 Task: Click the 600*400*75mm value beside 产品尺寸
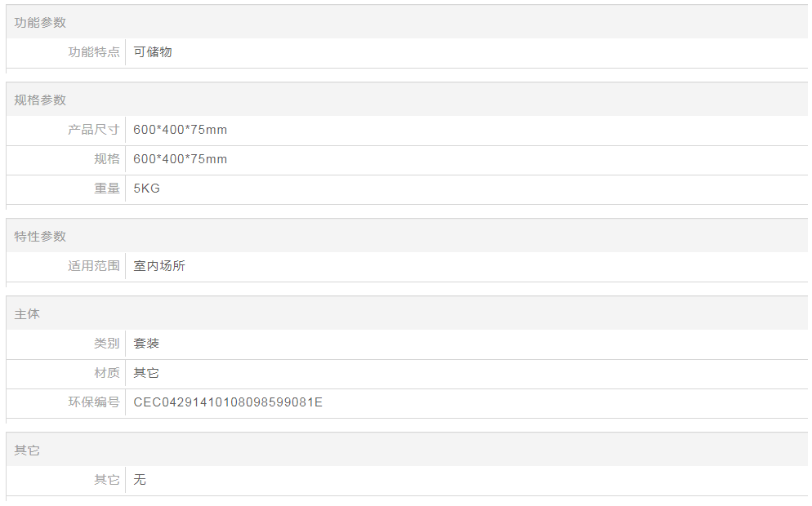click(181, 130)
